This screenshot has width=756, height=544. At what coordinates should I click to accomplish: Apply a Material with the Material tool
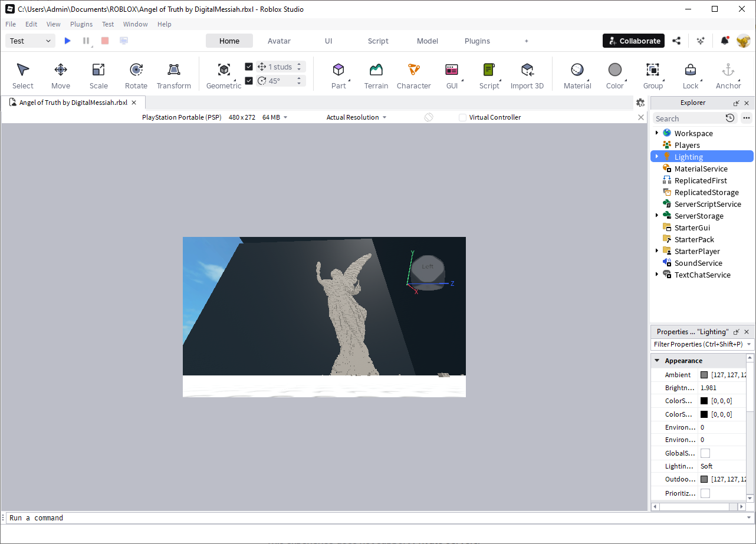pos(577,74)
